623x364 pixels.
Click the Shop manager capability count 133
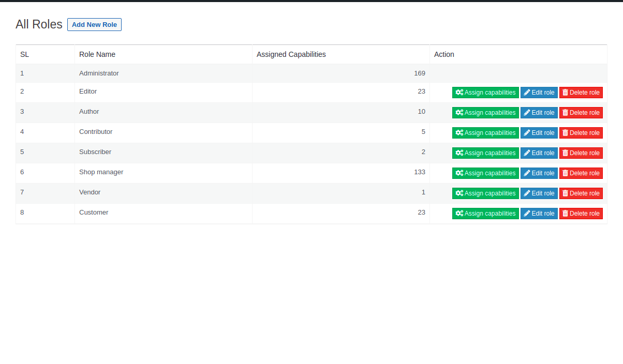pos(420,172)
